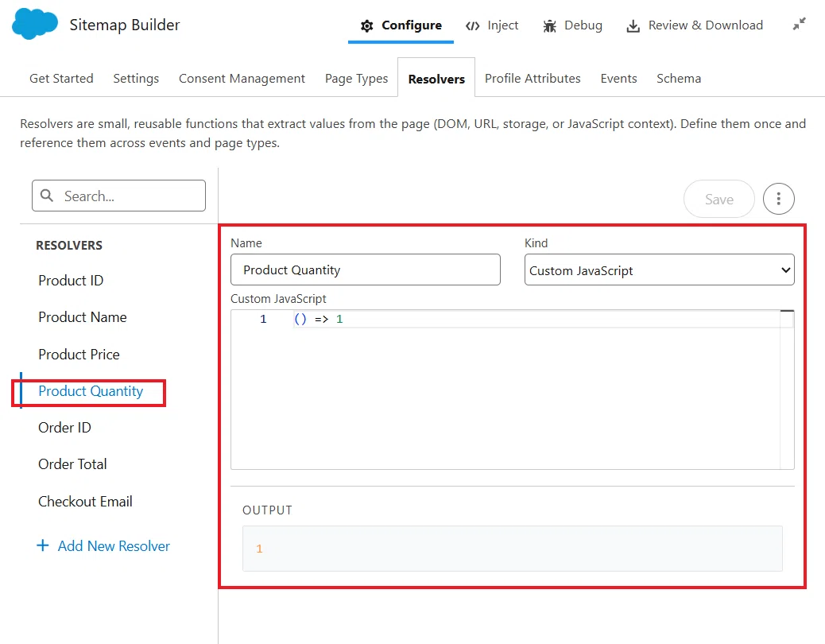This screenshot has height=644, width=825.
Task: Click the Add New Resolver link
Action: point(103,545)
